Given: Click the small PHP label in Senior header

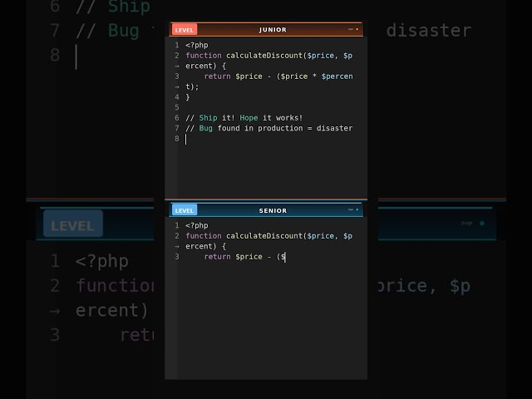Looking at the screenshot, I should (x=351, y=210).
